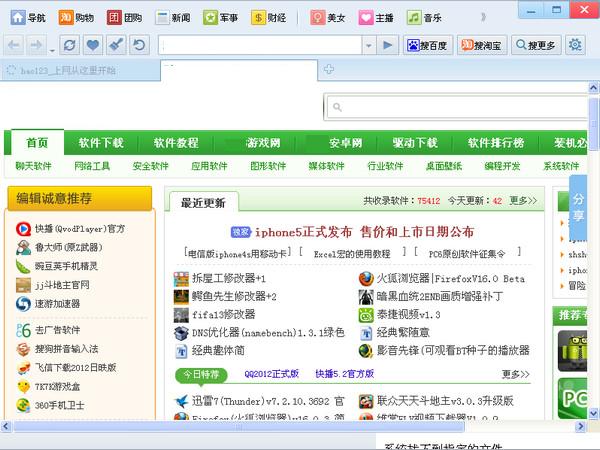
Task: Click 快播(QvodPlayer) icon in sidebar
Action: (x=23, y=229)
